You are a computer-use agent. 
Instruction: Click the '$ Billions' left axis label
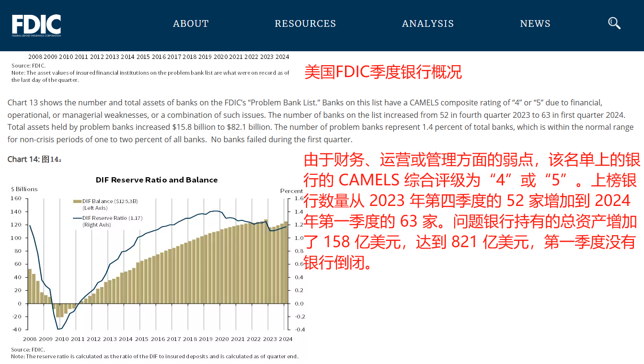[x=24, y=189]
